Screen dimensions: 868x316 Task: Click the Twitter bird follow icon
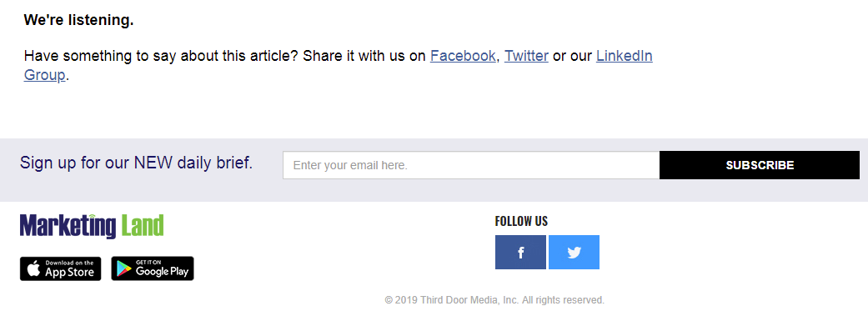click(574, 253)
